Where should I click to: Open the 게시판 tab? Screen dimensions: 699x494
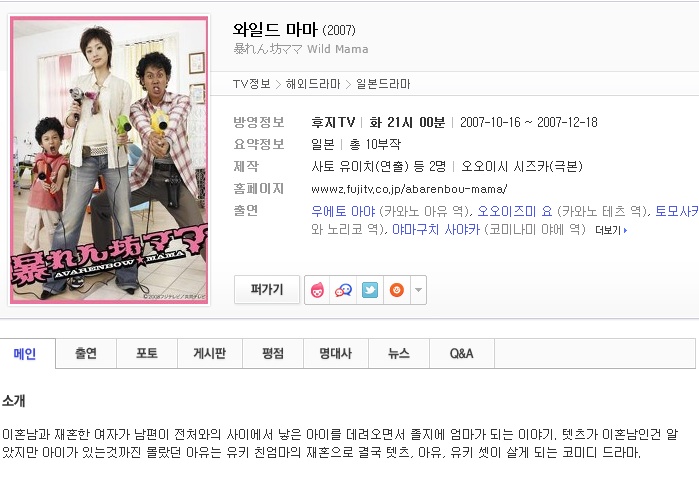pos(210,354)
